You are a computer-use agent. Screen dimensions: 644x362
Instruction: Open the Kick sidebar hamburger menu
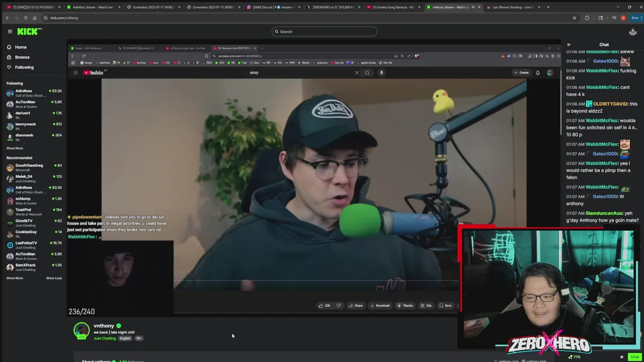click(10, 31)
